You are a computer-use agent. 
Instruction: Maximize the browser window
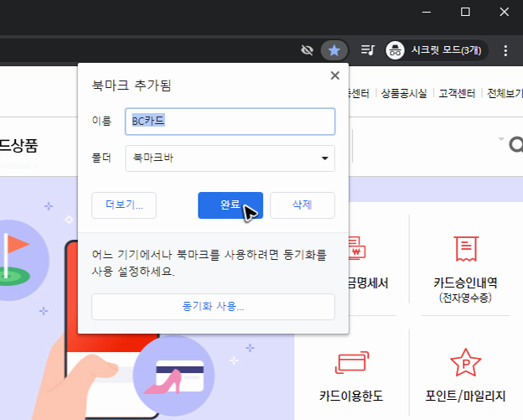465,12
